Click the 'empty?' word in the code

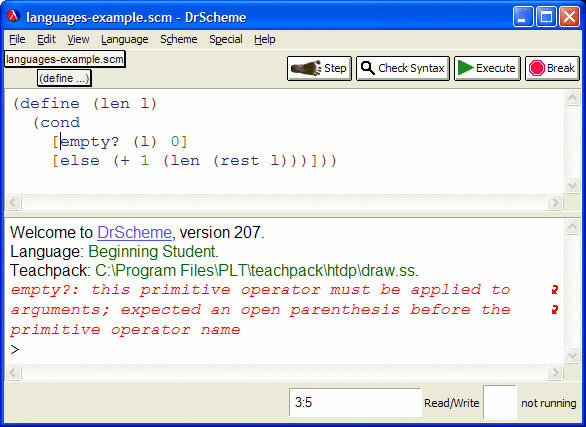coord(90,142)
